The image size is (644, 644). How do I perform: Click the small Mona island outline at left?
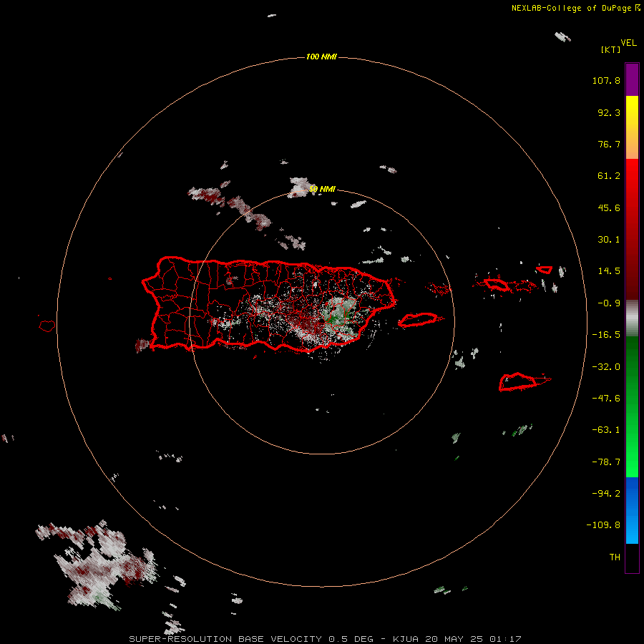pyautogui.click(x=47, y=326)
